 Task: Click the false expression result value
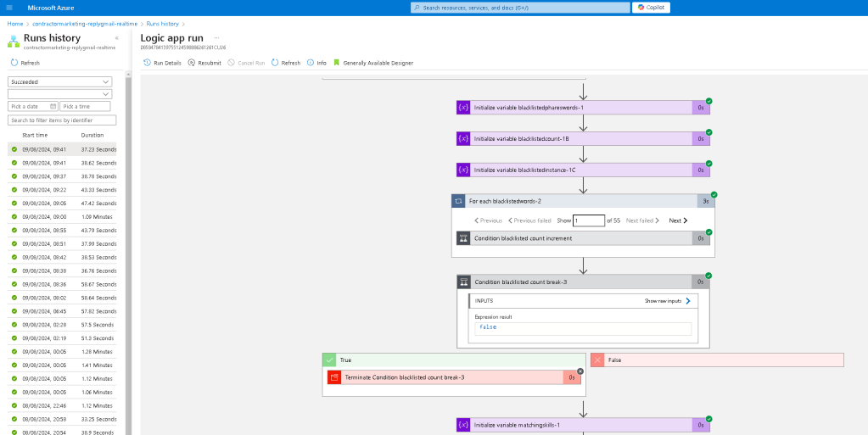(488, 327)
